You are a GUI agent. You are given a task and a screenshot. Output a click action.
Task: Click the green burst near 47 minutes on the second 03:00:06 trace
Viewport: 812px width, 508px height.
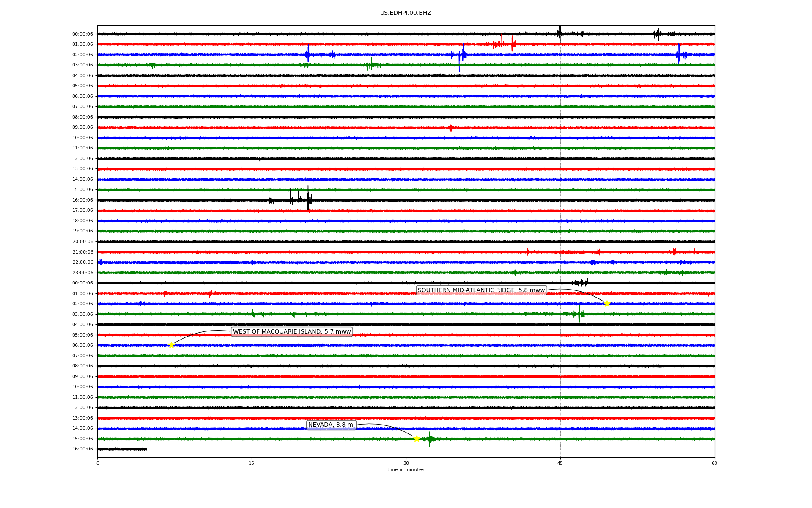tap(579, 314)
